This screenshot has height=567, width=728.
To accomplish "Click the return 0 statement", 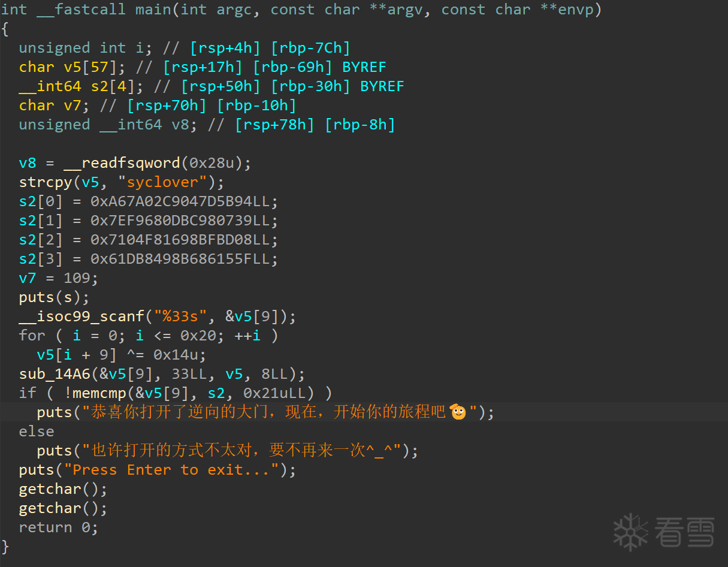I will click(x=58, y=527).
